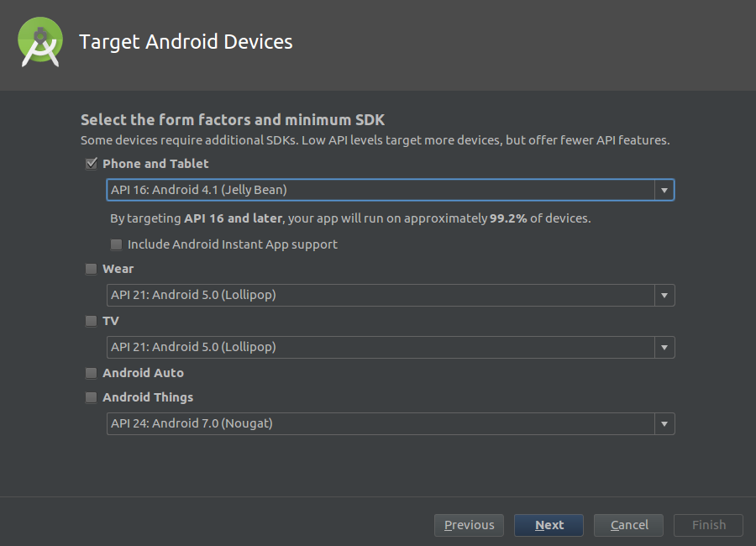Go to the Next wizard step
The width and height of the screenshot is (756, 546).
click(549, 525)
